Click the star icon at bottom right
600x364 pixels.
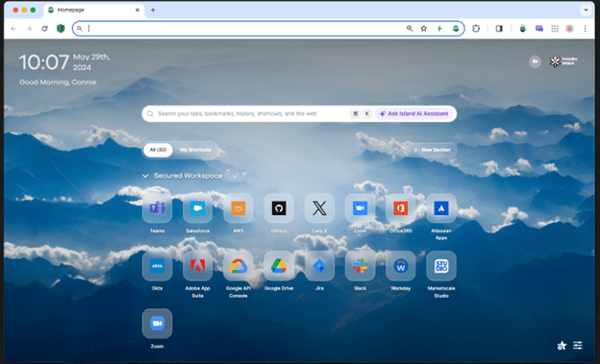pos(562,345)
